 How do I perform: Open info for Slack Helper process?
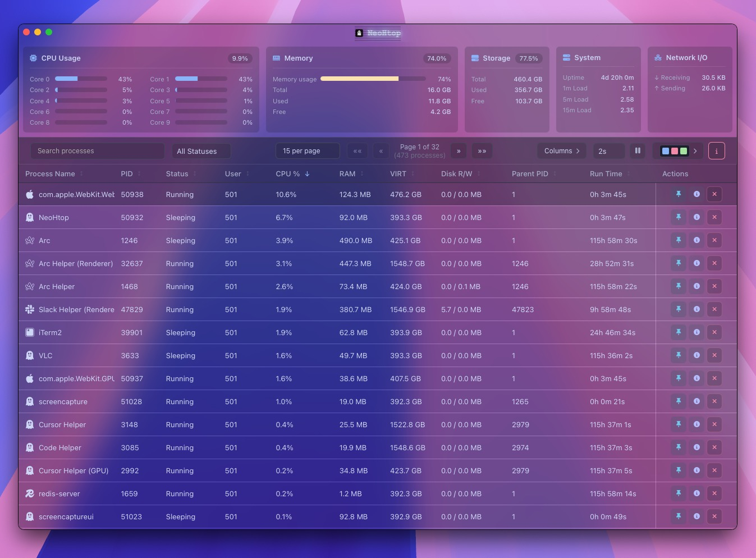coord(696,309)
